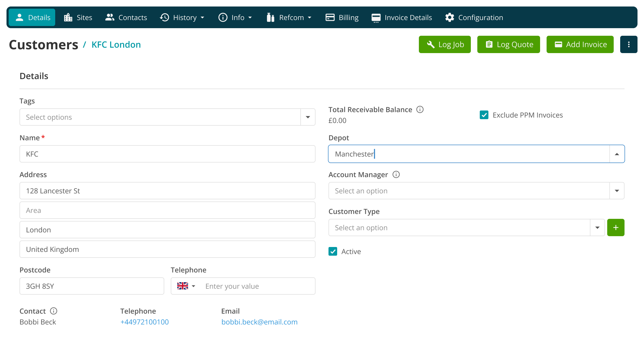Click the 128 Lancester St address field
The height and width of the screenshot is (351, 644).
click(167, 191)
